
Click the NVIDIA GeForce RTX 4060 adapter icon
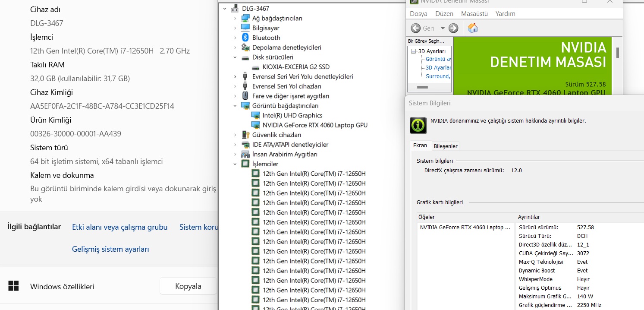click(256, 125)
